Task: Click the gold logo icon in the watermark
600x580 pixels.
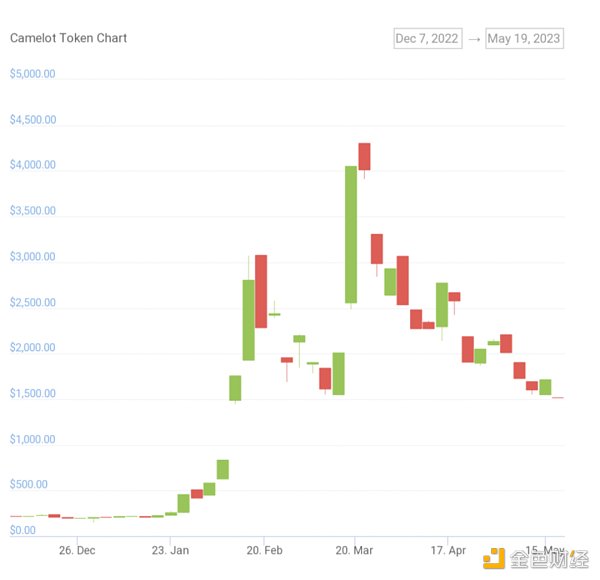Action: (x=495, y=556)
